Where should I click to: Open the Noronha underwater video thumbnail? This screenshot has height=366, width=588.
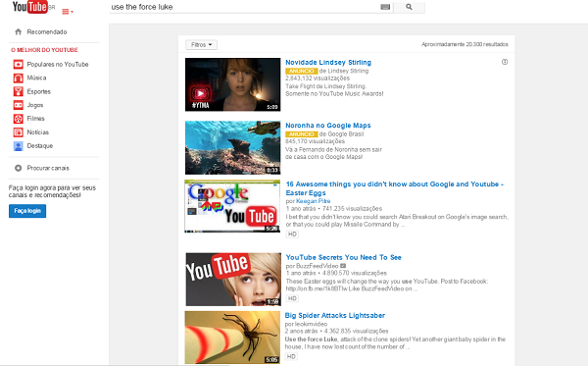[232, 147]
